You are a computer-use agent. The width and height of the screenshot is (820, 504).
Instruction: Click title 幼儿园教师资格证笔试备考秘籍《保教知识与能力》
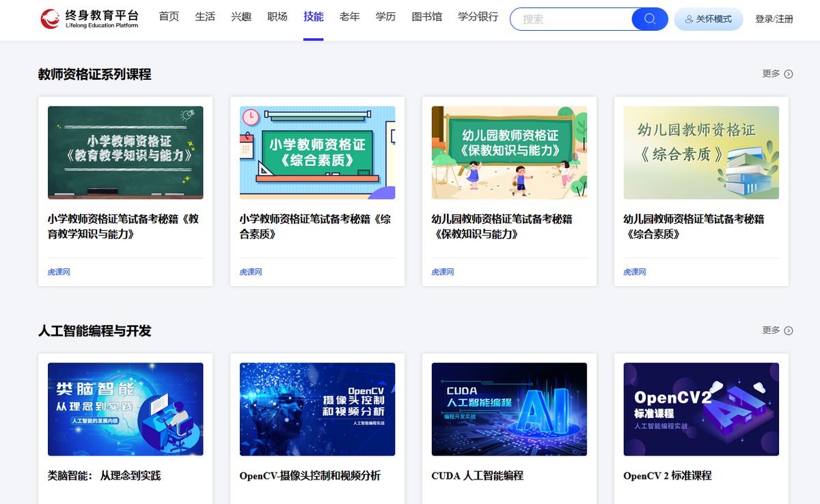(x=502, y=227)
